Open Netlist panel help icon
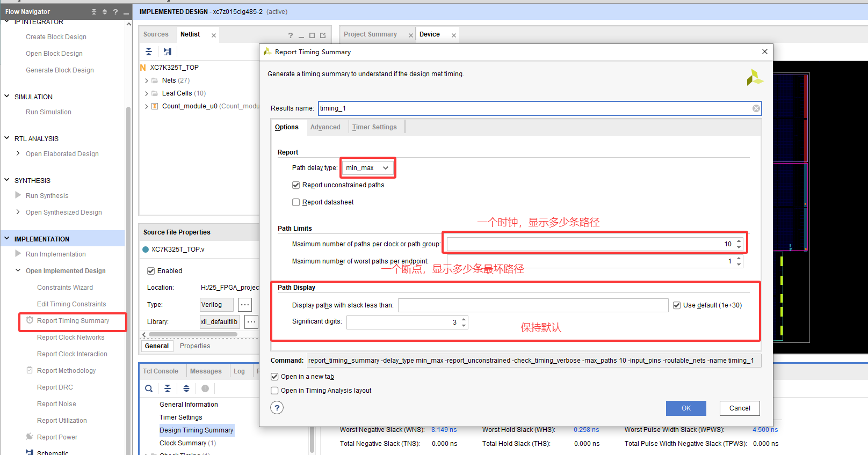The width and height of the screenshot is (868, 455). [x=291, y=35]
